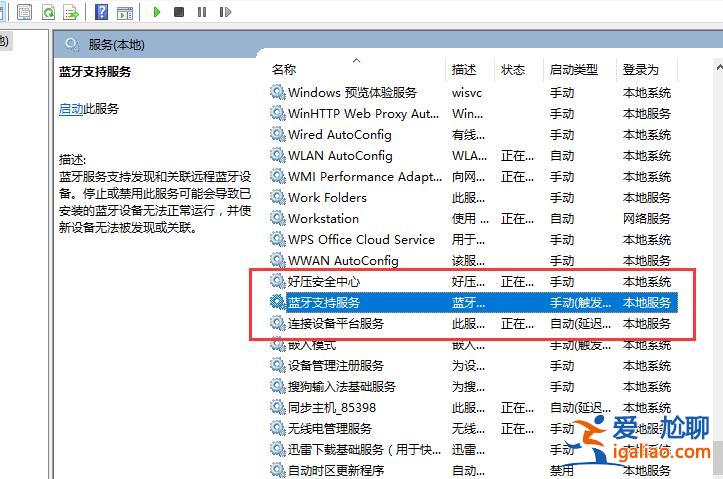Select the Workstation service name

click(x=323, y=219)
